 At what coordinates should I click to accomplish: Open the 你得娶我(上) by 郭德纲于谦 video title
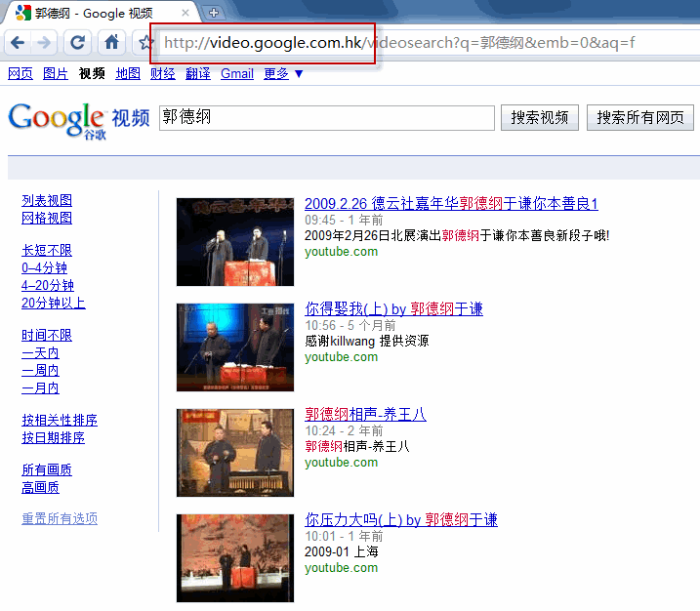coord(393,308)
